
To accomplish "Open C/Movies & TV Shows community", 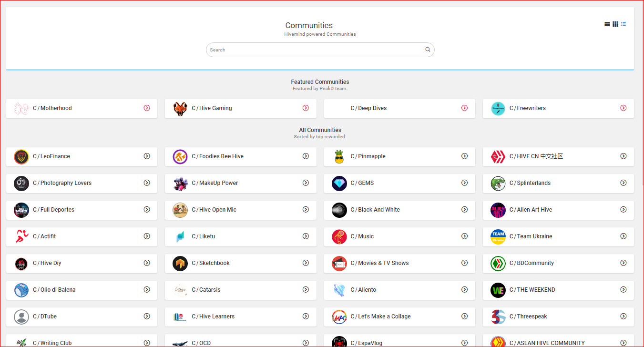I will [379, 263].
